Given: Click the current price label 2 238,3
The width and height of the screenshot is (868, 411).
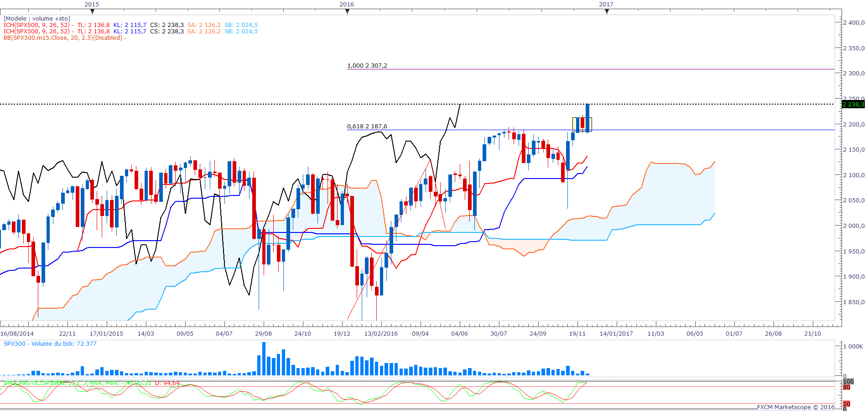Looking at the screenshot, I should 852,105.
